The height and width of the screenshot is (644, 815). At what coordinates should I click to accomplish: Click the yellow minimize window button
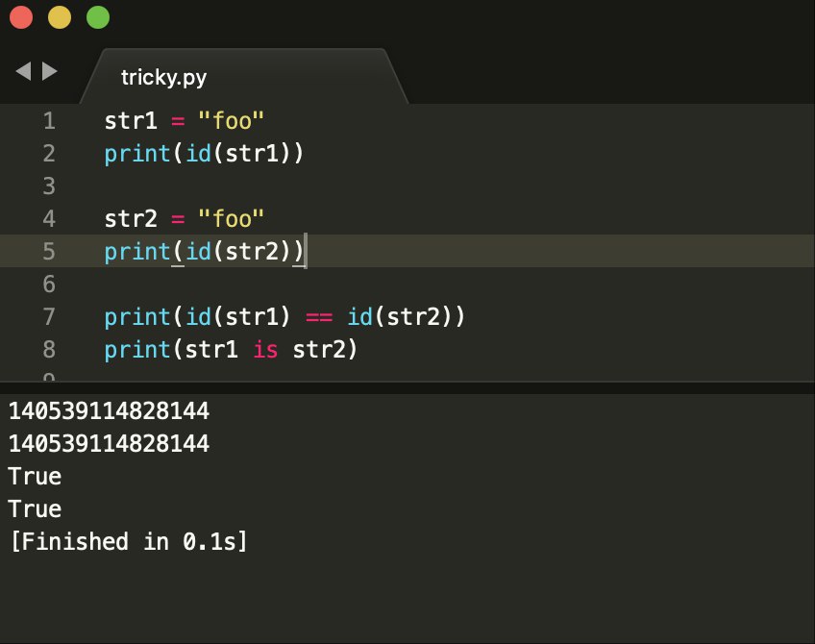click(x=60, y=17)
